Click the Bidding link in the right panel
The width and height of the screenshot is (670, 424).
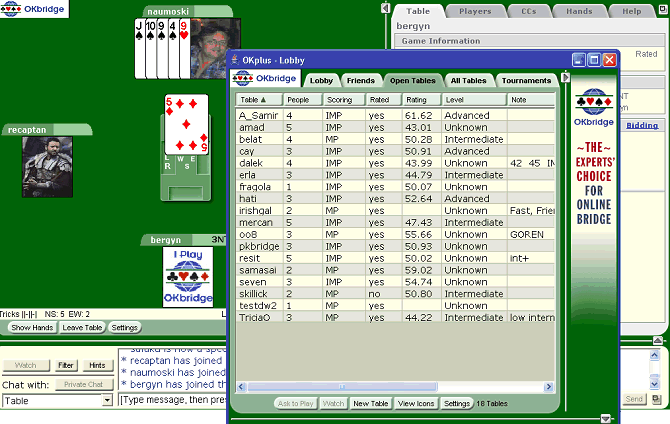coord(642,126)
